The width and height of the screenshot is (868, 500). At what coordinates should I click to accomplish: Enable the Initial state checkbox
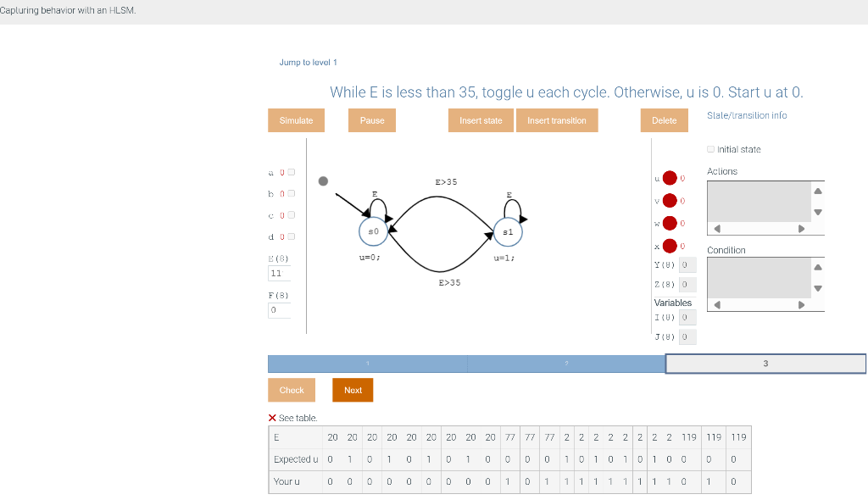pos(710,148)
